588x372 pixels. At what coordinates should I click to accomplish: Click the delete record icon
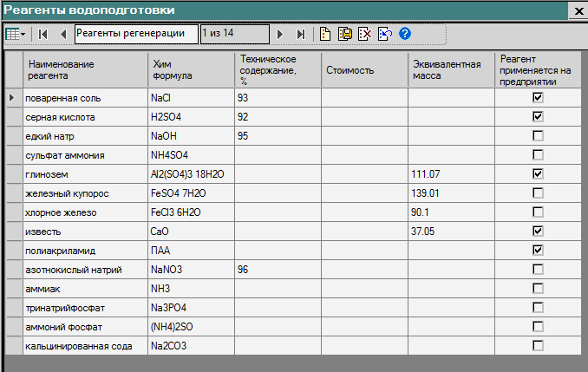point(365,34)
